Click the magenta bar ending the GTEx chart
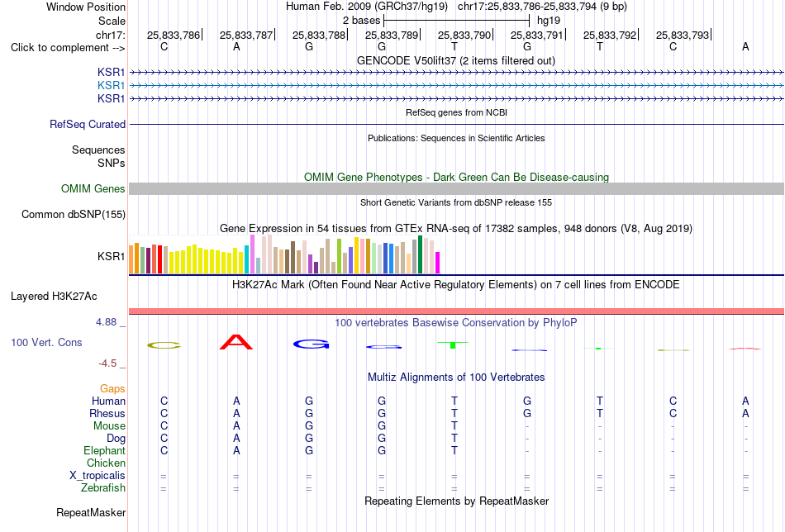This screenshot has width=785, height=532. 438,263
